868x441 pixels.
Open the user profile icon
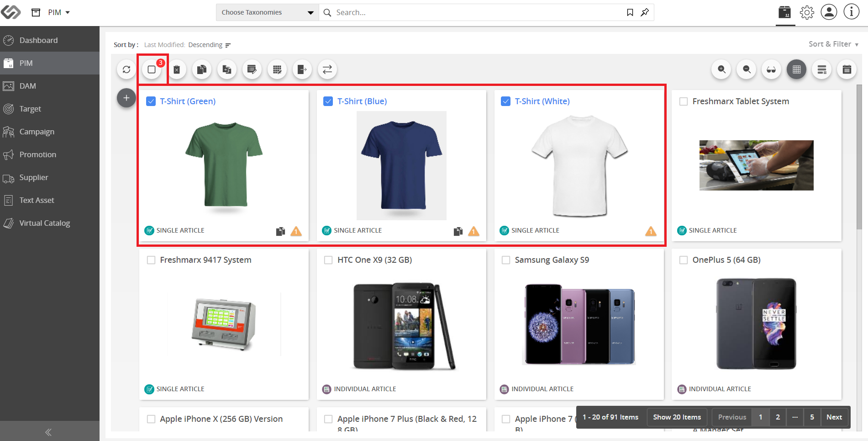[829, 12]
